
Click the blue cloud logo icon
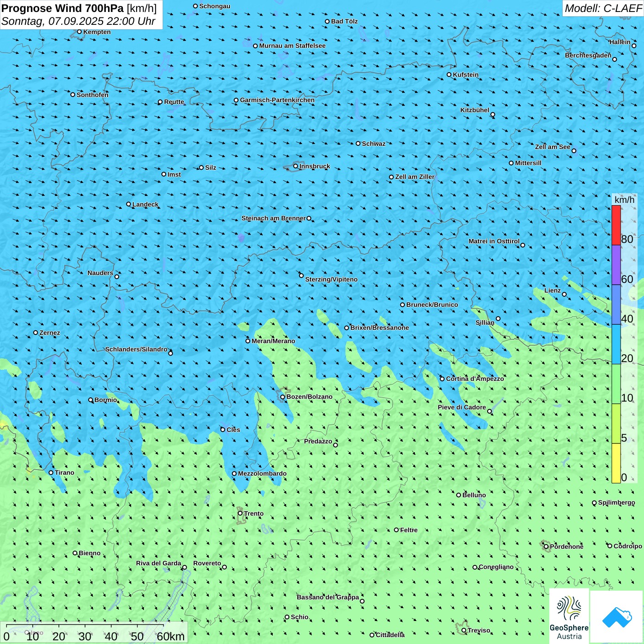click(x=617, y=617)
